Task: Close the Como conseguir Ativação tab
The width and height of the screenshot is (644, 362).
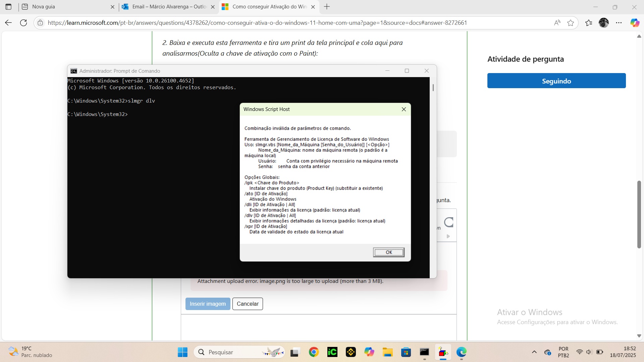Action: pos(313,7)
